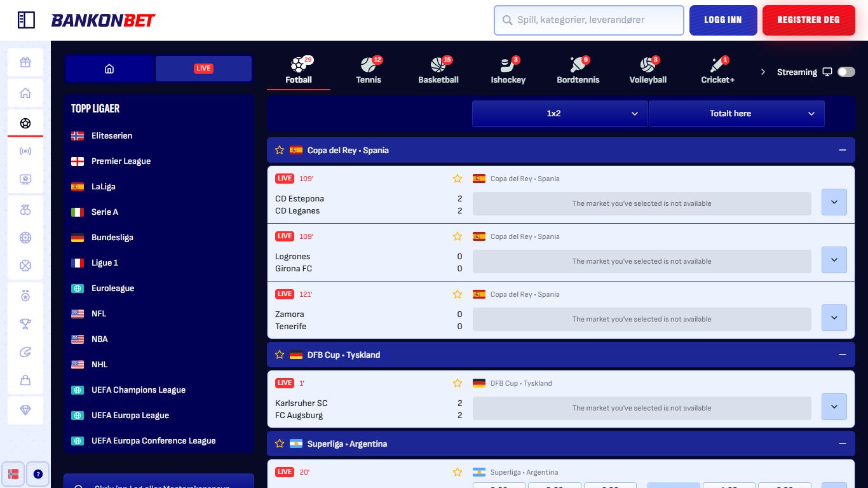The width and height of the screenshot is (868, 488).
Task: Select the football sports sidebar icon
Action: coord(25,123)
